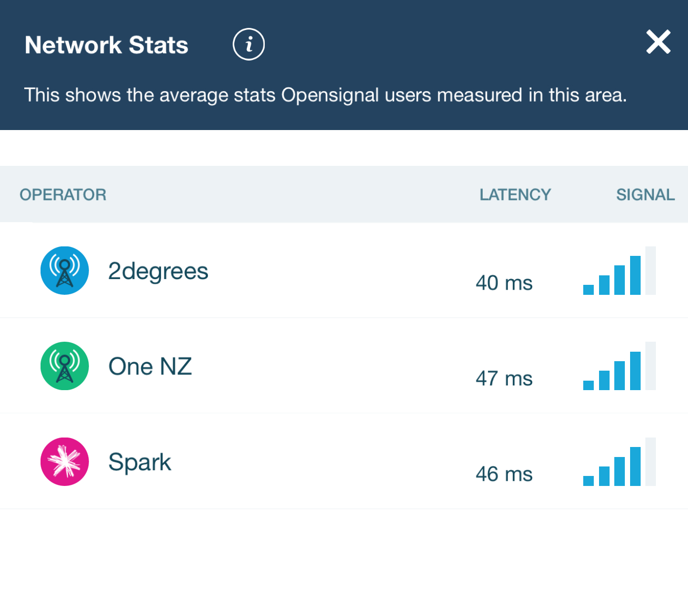
Task: Click the SIGNAL column header
Action: 645,195
